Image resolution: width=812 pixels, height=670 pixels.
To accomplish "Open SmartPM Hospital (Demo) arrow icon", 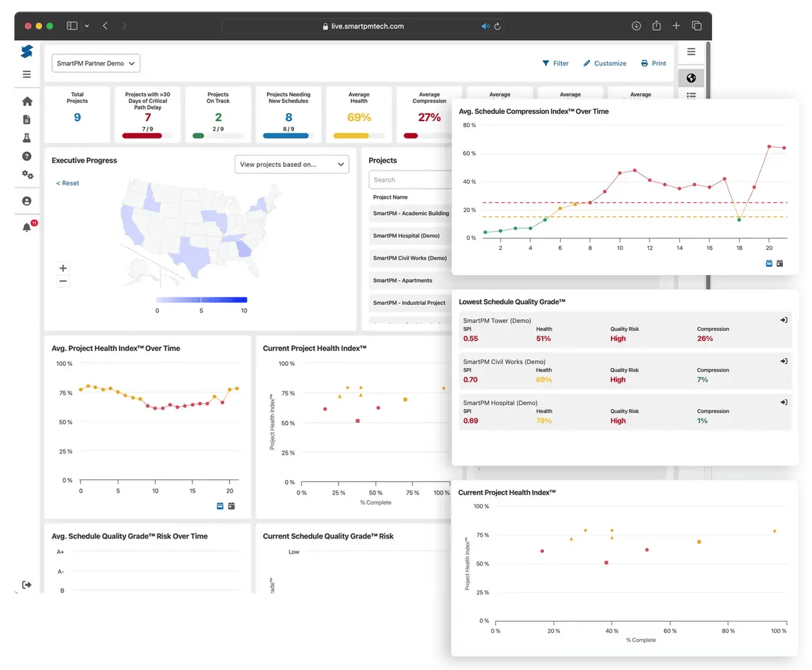I will click(x=784, y=403).
